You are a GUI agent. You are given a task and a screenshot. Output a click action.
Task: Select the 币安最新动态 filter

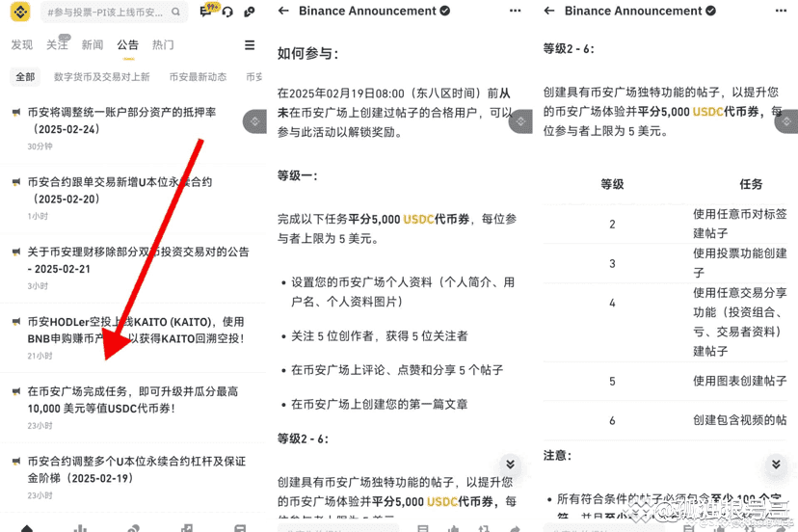(x=198, y=77)
